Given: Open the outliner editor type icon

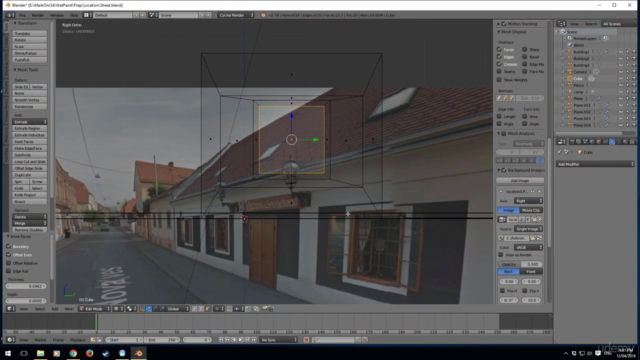Looking at the screenshot, I should click(561, 24).
